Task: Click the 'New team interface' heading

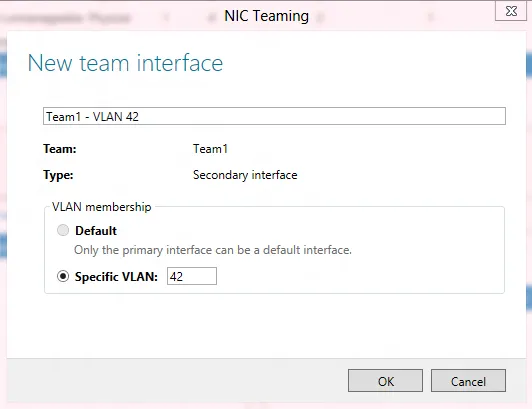Action: [125, 63]
